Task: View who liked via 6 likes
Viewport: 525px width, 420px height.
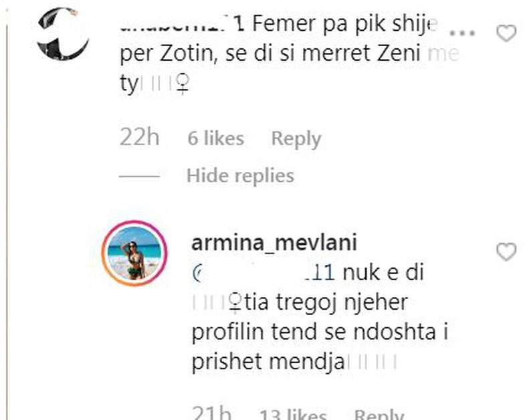Action: click(x=215, y=138)
